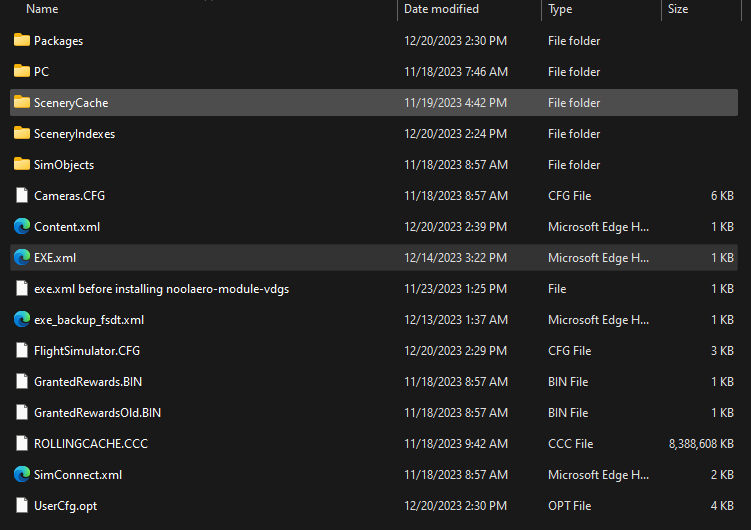Select the ROLLINGCACHE.CCC file icon

click(22, 444)
